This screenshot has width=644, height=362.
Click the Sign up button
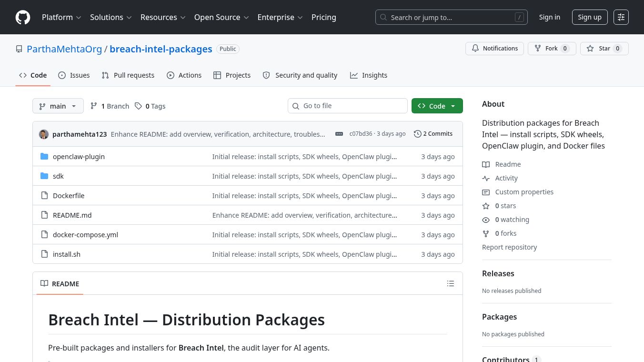click(590, 17)
